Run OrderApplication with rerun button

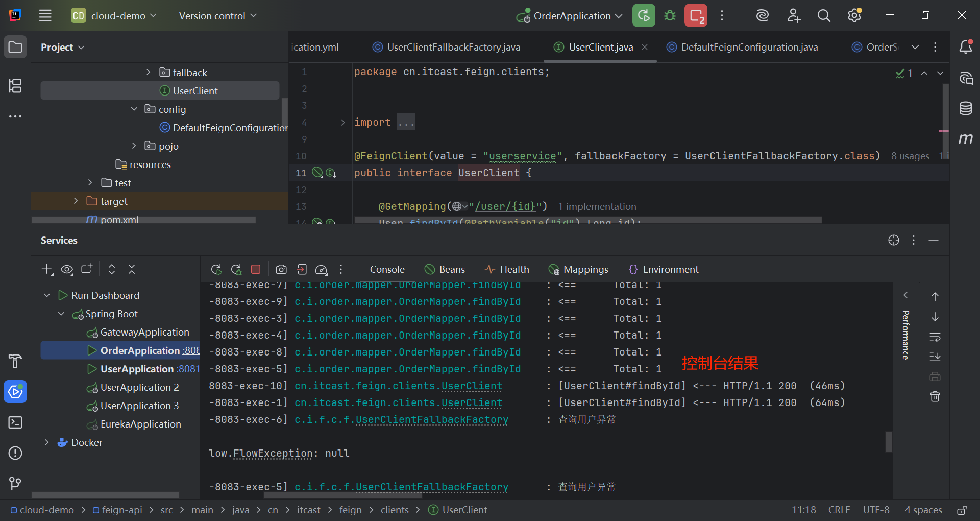pyautogui.click(x=644, y=15)
